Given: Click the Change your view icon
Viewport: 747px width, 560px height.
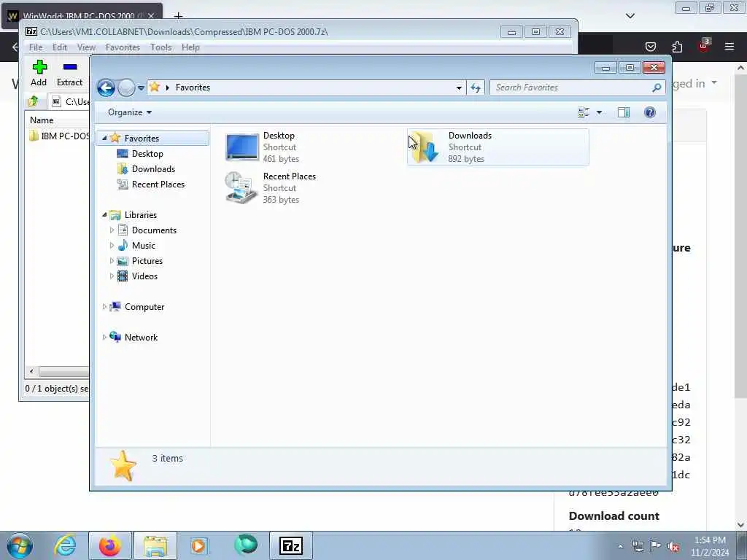Looking at the screenshot, I should pos(584,112).
